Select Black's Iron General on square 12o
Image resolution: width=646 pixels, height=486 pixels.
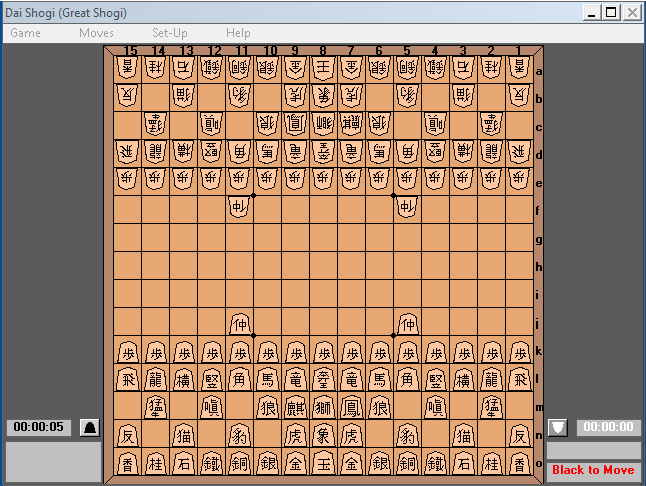(212, 464)
